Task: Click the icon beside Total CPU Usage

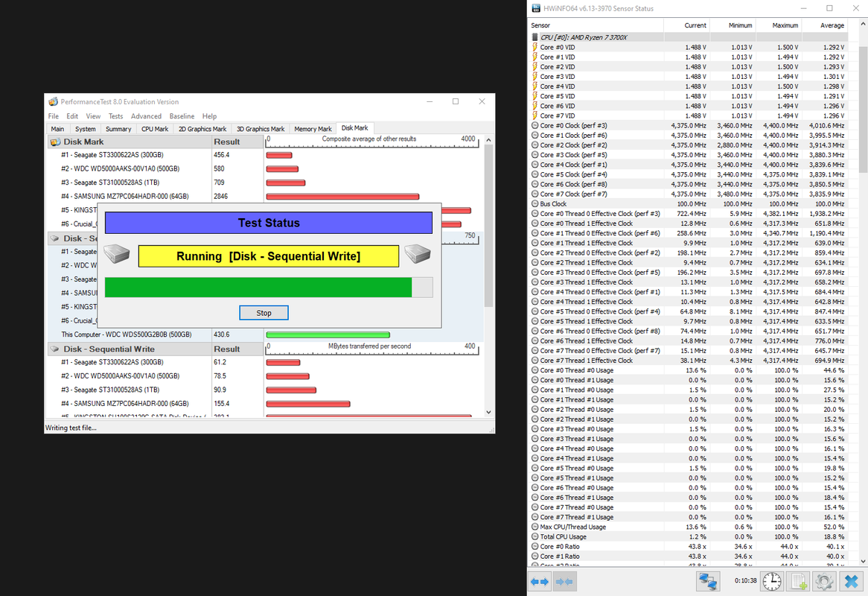Action: pyautogui.click(x=534, y=536)
